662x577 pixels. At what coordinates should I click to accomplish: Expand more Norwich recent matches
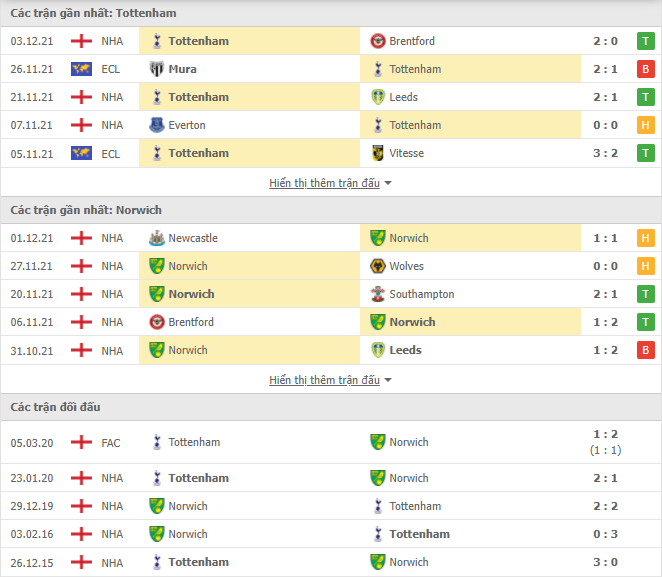pyautogui.click(x=330, y=380)
